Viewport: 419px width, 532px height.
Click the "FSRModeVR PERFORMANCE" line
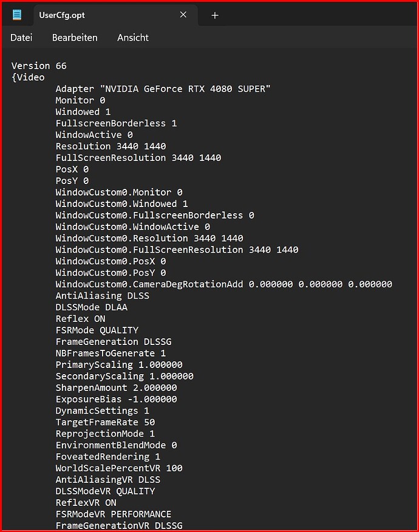[x=113, y=514]
